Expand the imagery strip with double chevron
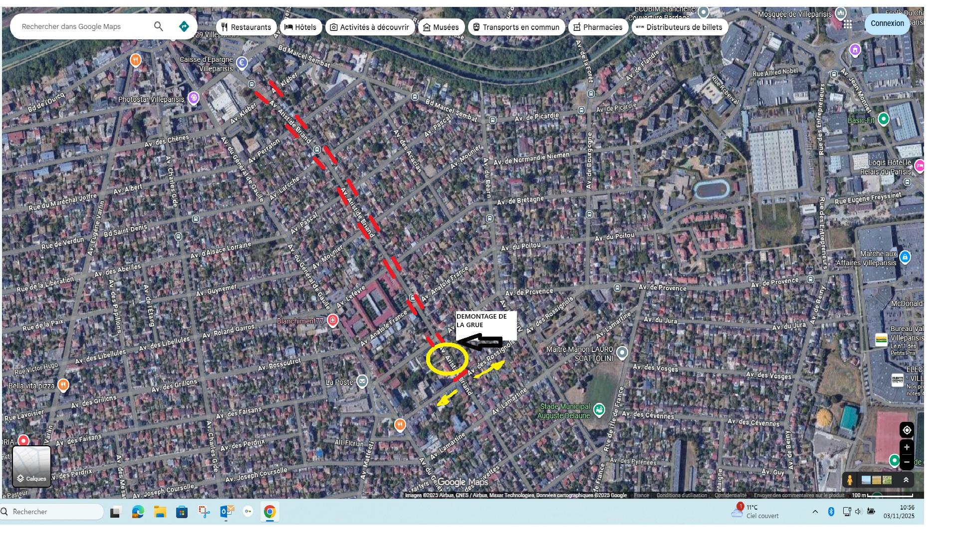The image size is (960, 560). (x=906, y=480)
